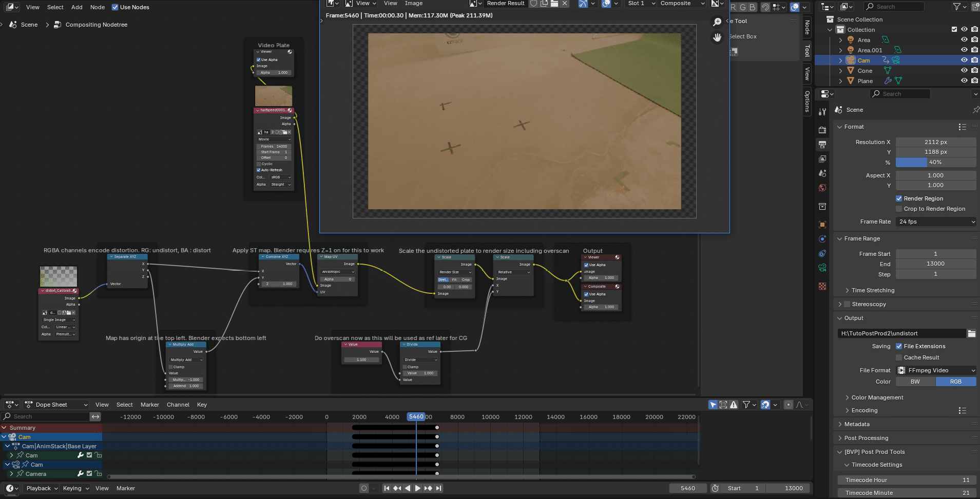Toggle the File Extensions checkbox

coord(899,346)
